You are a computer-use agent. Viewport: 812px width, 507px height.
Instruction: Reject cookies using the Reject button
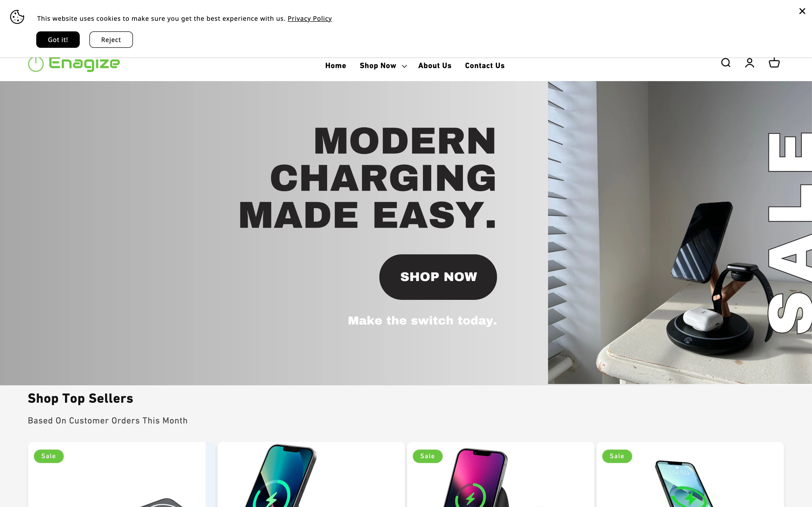click(111, 40)
